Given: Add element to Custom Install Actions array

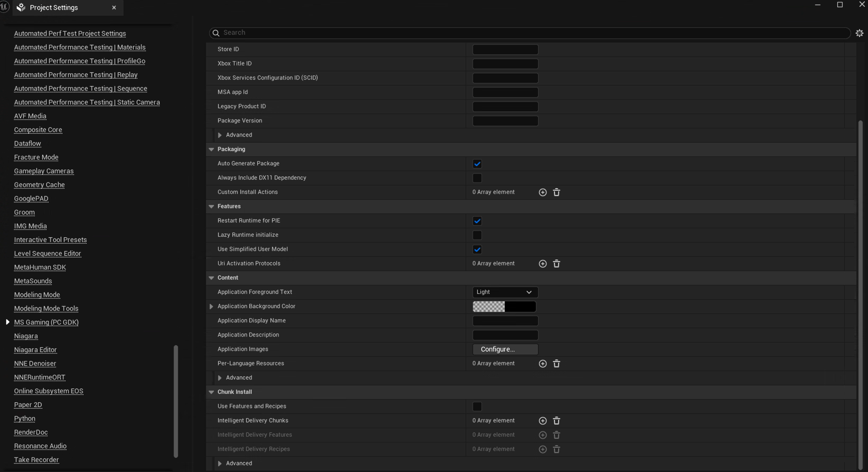Looking at the screenshot, I should [x=543, y=192].
